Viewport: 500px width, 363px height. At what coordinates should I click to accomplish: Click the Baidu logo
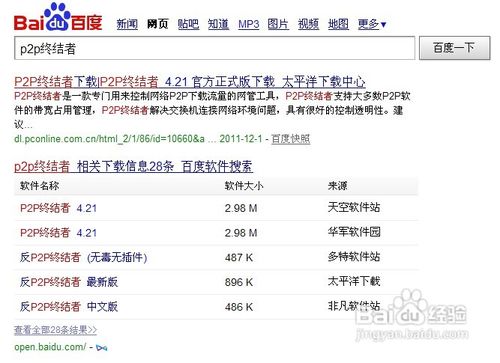click(58, 17)
